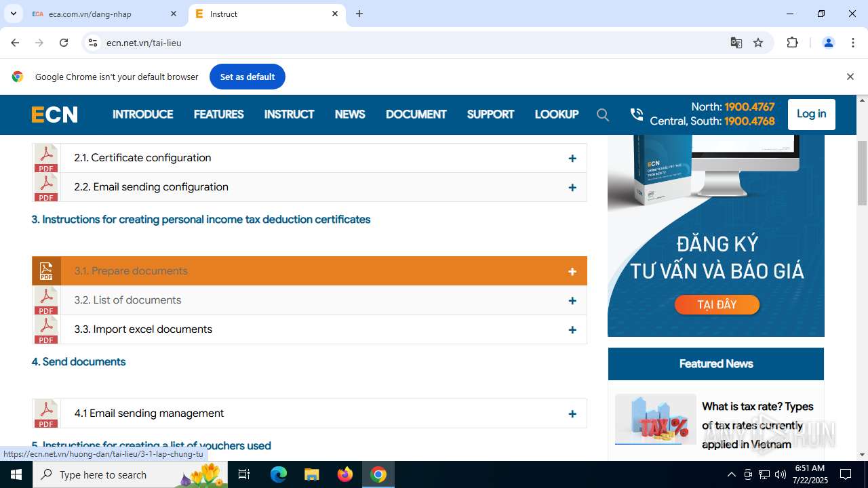Bookmark this page with the star icon

pos(758,43)
